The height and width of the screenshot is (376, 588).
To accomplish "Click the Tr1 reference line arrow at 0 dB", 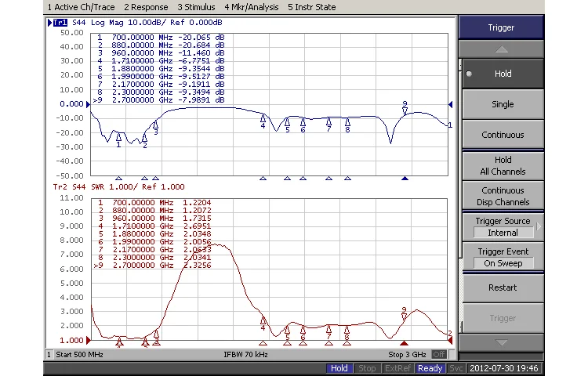I will [88, 104].
